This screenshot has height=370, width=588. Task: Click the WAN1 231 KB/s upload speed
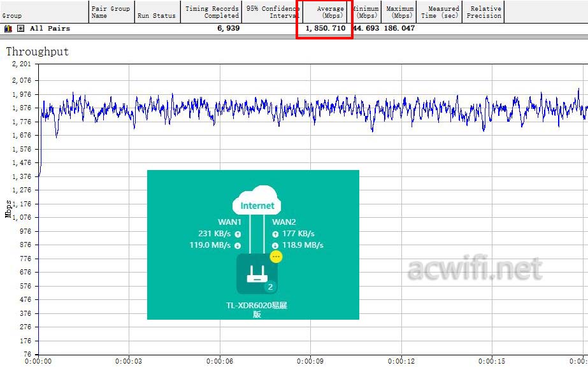[215, 234]
